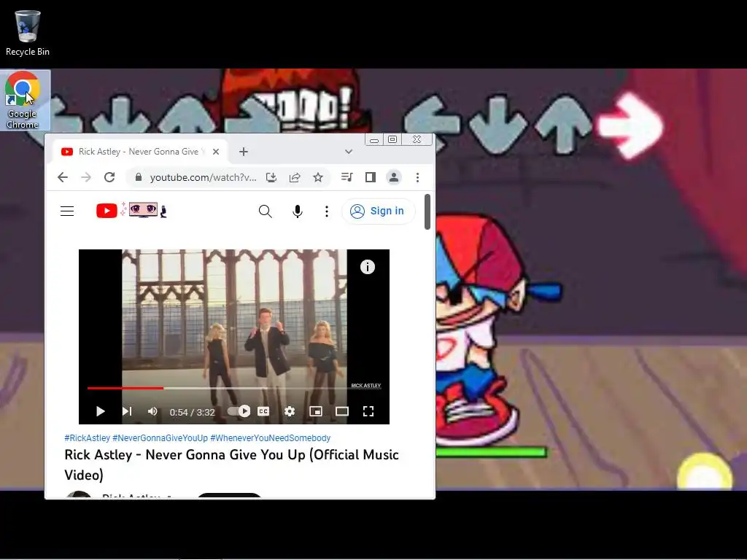Click the install app icon in address bar

271,177
